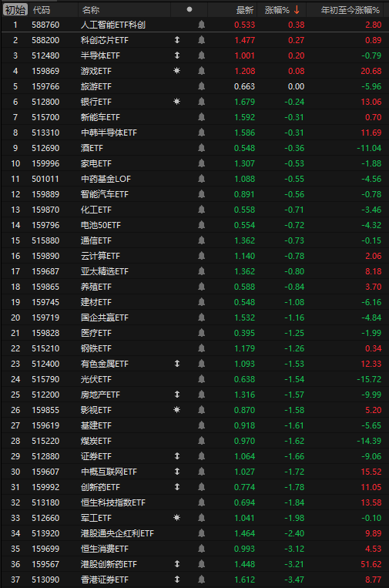Select the 新能车ETF row name
Viewport: 389px width, 588px height.
point(100,117)
